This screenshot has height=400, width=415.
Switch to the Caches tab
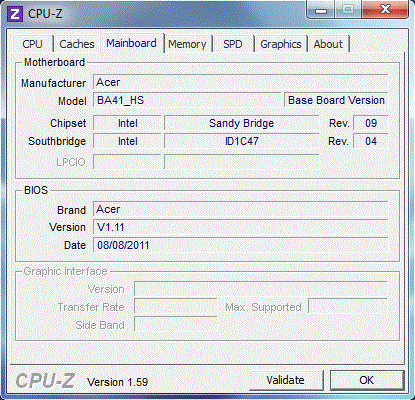77,44
